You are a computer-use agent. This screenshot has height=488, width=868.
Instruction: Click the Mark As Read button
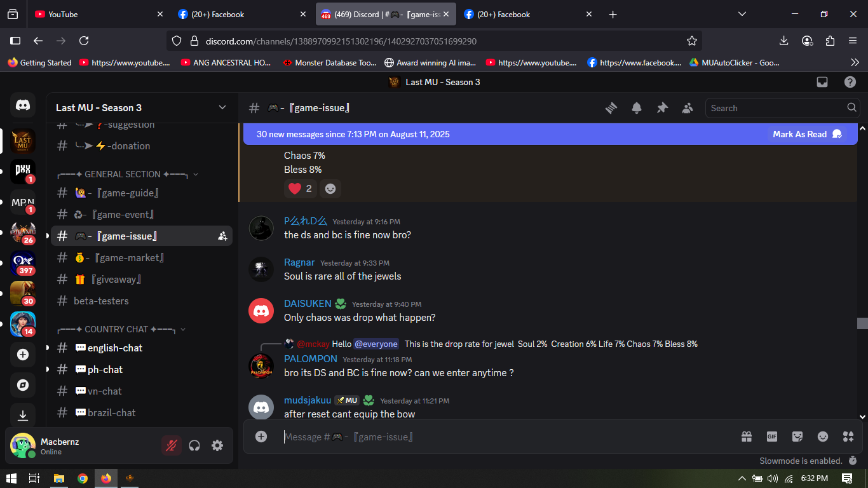806,134
